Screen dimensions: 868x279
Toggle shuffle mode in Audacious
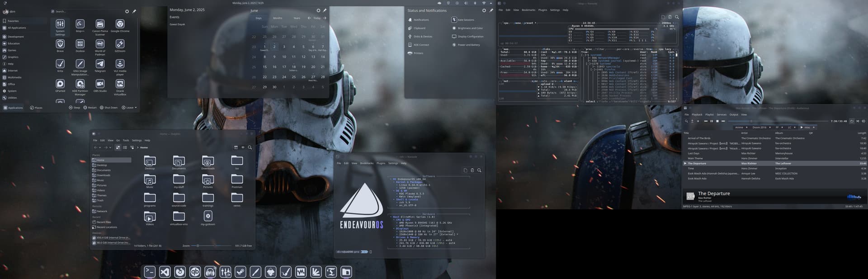tap(858, 121)
